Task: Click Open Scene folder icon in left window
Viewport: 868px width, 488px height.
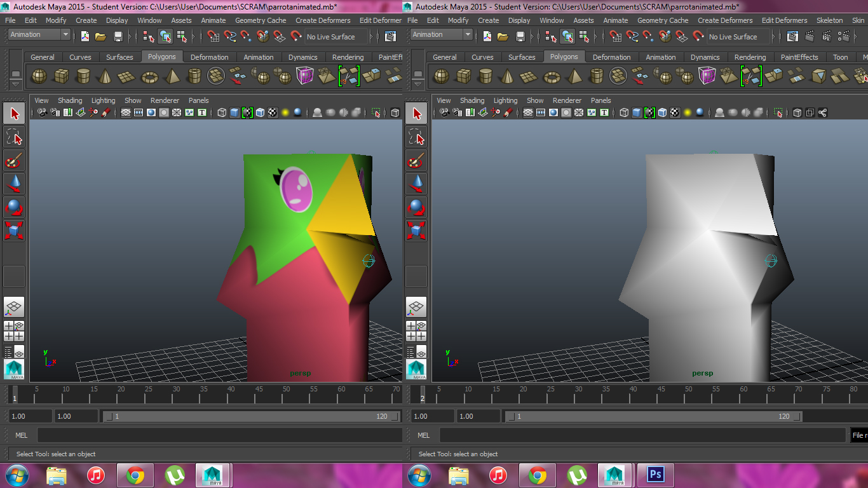Action: [x=101, y=36]
